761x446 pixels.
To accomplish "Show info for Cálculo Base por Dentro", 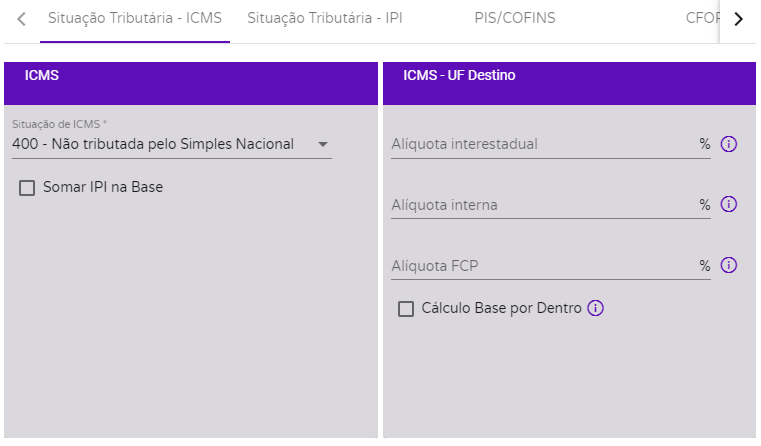I will pyautogui.click(x=595, y=308).
